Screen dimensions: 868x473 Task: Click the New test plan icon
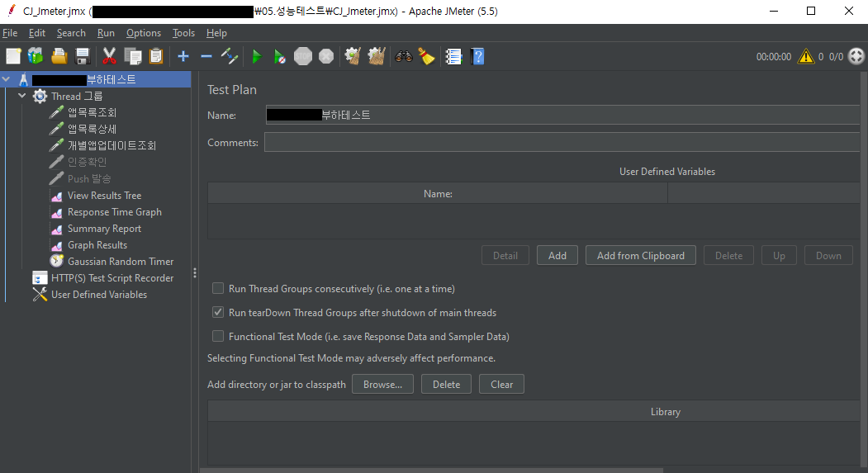(13, 56)
